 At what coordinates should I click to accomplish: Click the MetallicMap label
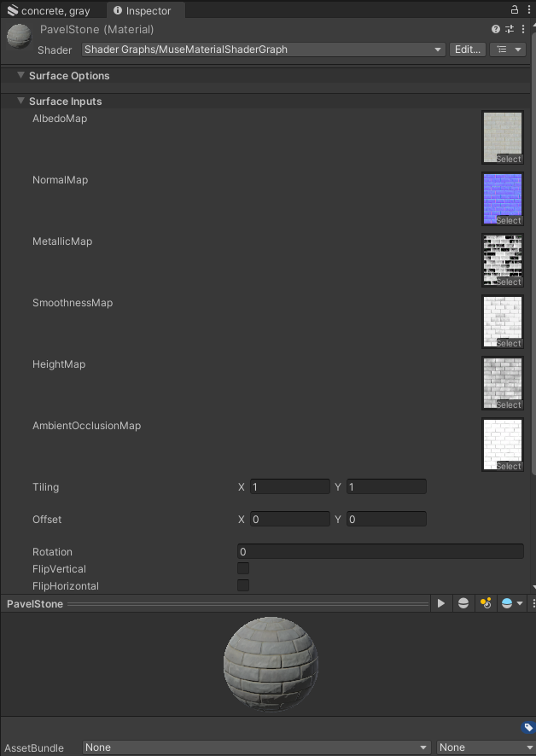click(62, 241)
